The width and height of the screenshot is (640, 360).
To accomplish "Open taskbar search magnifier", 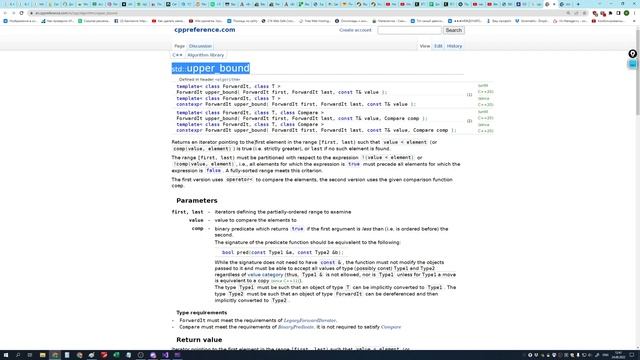I will (x=18, y=355).
